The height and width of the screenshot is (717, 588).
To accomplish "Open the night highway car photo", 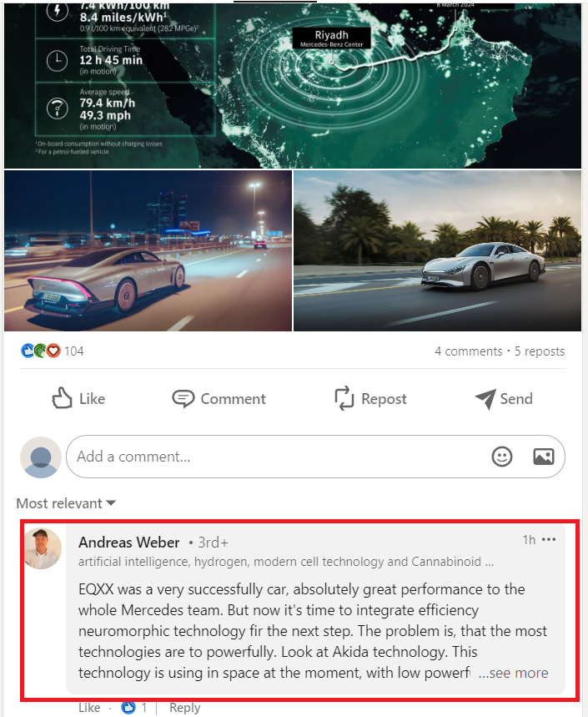I will point(148,251).
